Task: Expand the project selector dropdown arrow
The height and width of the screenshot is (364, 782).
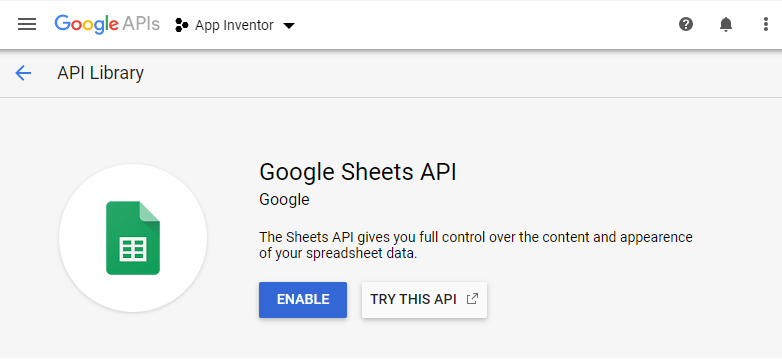Action: click(289, 25)
